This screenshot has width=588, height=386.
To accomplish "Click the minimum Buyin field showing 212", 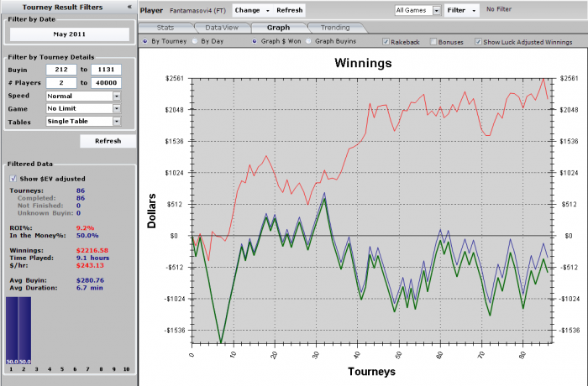I will [61, 70].
